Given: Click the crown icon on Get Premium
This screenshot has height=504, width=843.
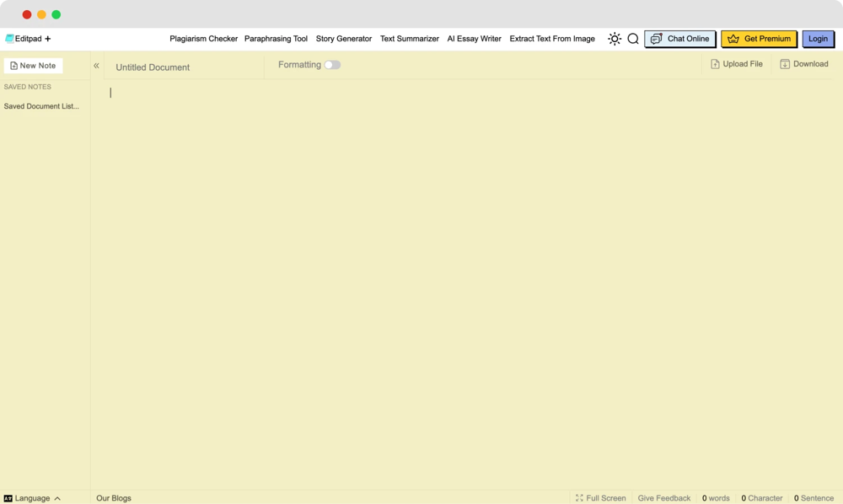Looking at the screenshot, I should point(733,39).
